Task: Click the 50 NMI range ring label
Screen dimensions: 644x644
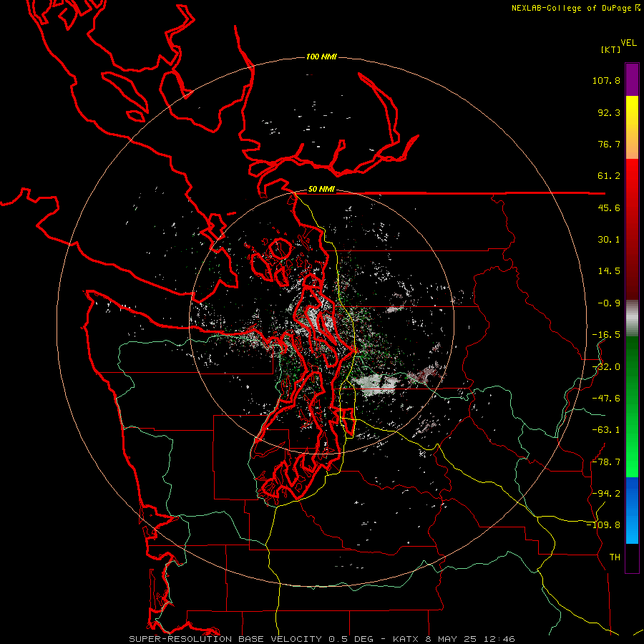Action: [x=321, y=189]
